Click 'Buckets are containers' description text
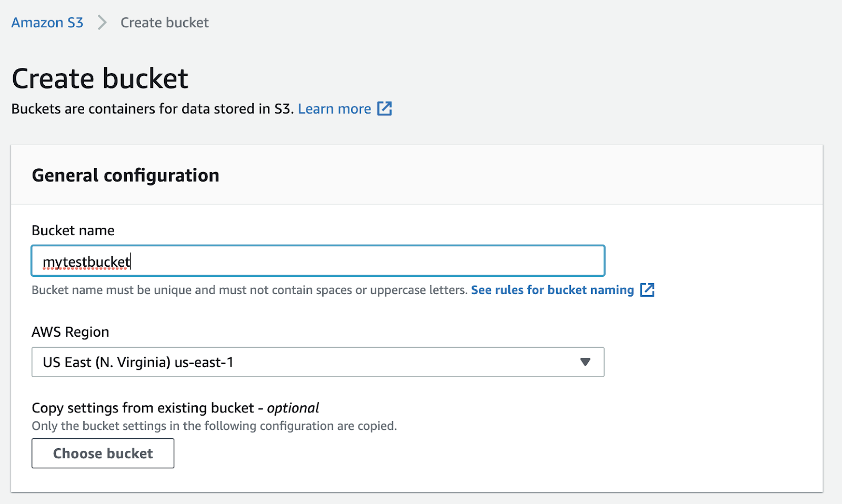Viewport: 842px width, 504px height. (153, 109)
